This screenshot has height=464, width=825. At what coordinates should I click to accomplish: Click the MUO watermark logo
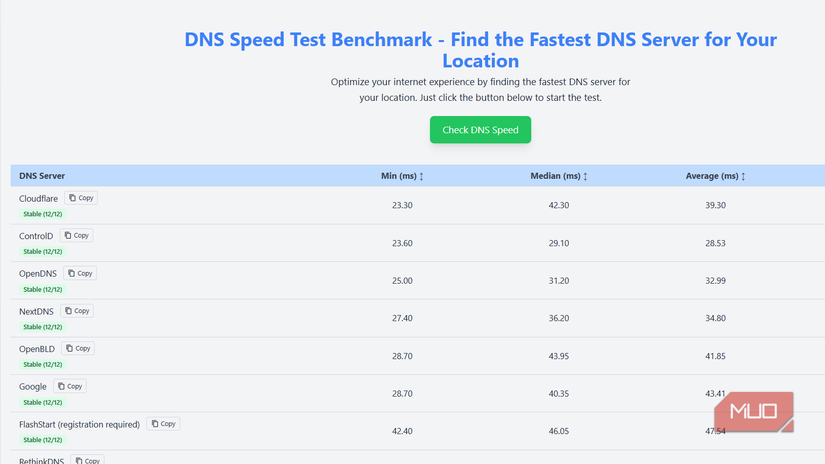754,412
